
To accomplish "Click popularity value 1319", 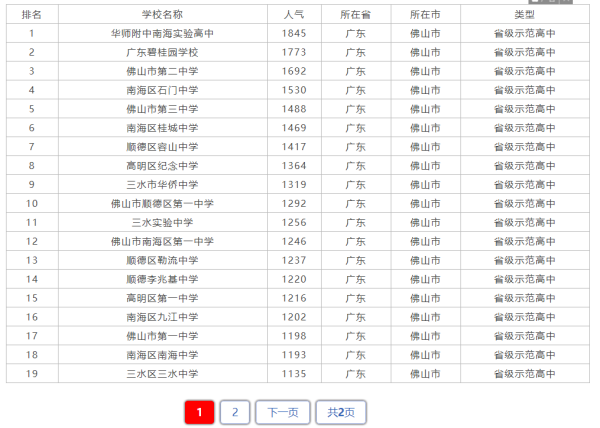I will 294,185.
